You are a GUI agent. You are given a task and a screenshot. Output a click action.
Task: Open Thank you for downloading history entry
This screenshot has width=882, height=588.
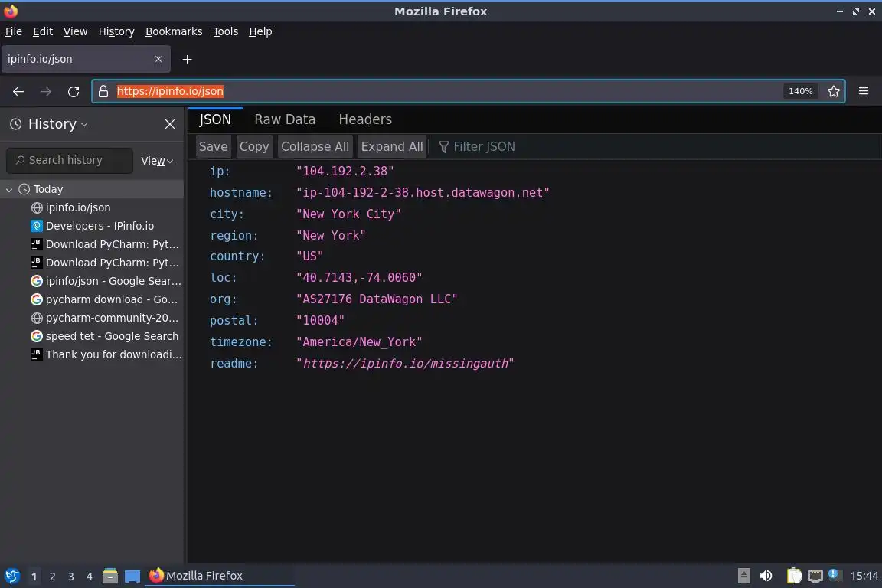tap(113, 354)
